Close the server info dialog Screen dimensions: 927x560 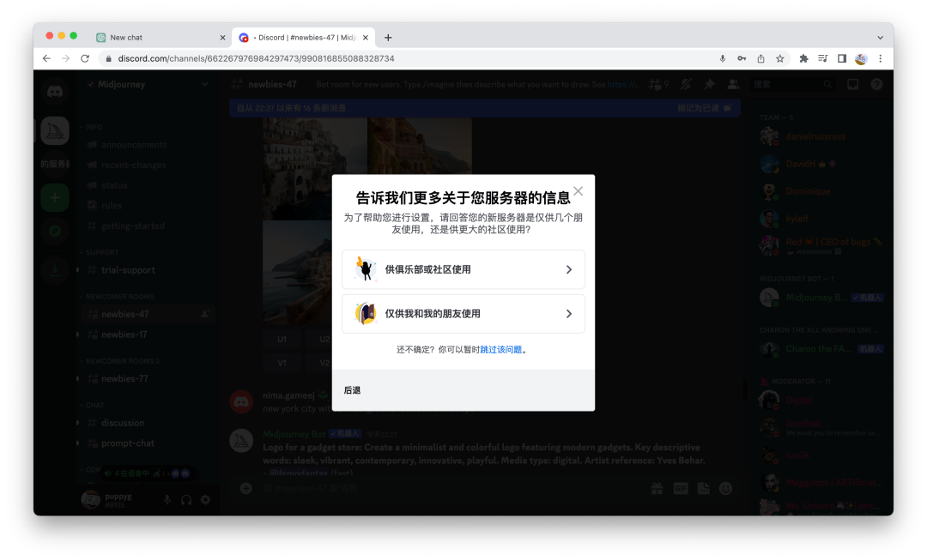[x=579, y=191]
